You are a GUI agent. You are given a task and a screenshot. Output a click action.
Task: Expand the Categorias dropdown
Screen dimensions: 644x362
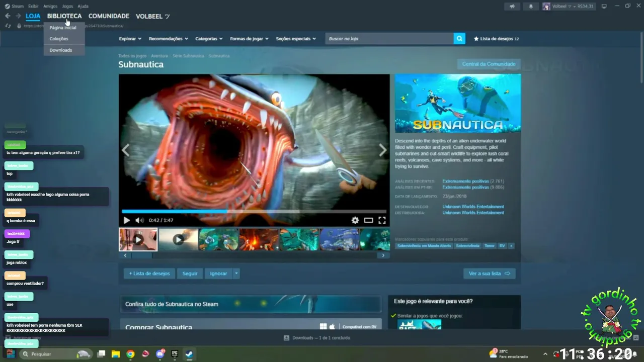[x=209, y=39]
